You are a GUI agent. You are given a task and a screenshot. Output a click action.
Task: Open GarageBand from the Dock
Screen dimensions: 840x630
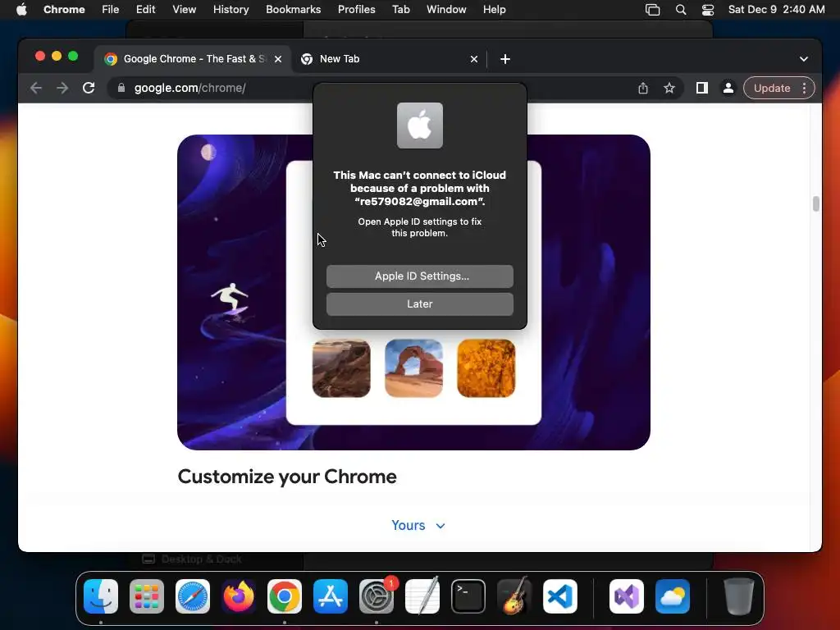tap(514, 596)
